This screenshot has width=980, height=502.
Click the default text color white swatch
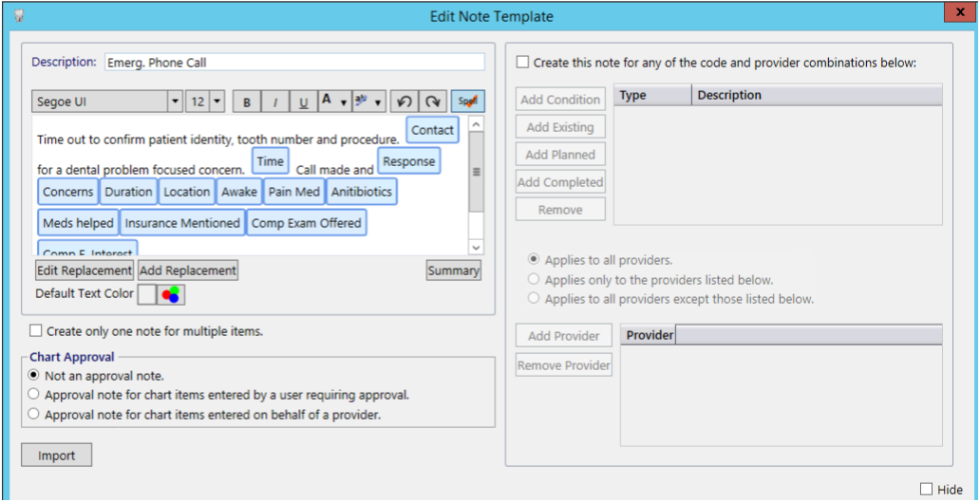point(146,295)
